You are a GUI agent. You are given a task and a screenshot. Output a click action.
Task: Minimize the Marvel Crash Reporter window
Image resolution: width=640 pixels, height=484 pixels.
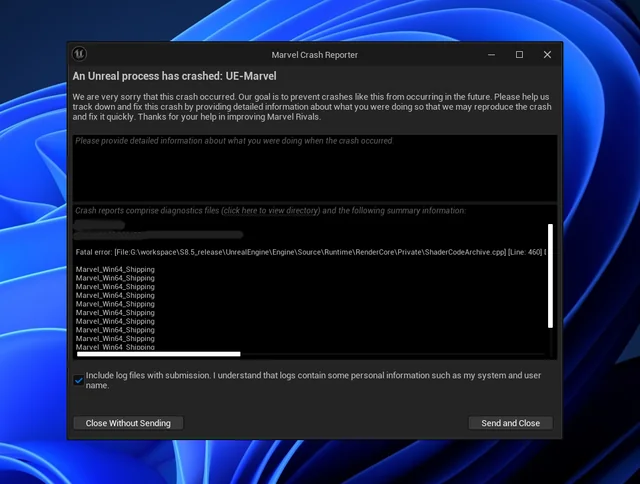(x=491, y=55)
